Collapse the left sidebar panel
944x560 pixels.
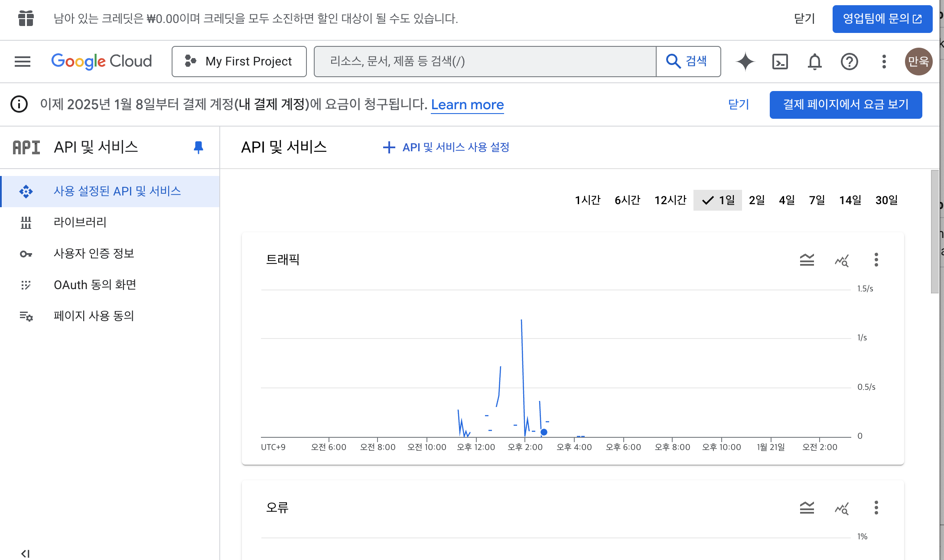25,553
